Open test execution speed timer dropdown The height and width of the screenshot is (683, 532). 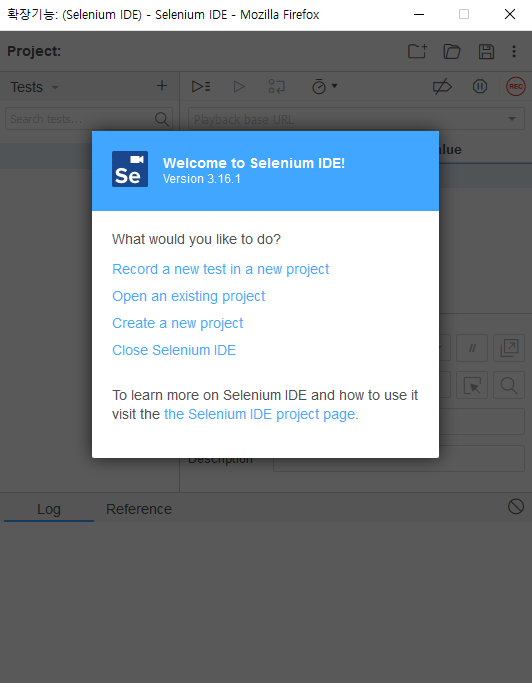325,86
